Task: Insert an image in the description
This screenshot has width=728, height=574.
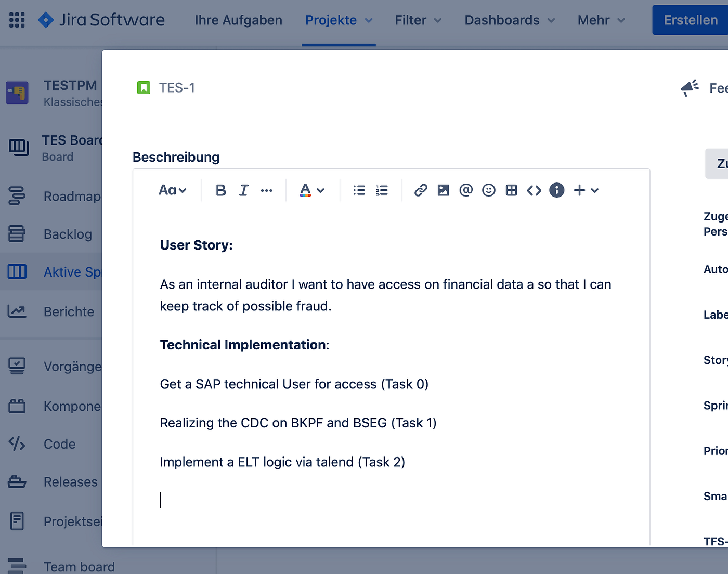Action: point(443,190)
